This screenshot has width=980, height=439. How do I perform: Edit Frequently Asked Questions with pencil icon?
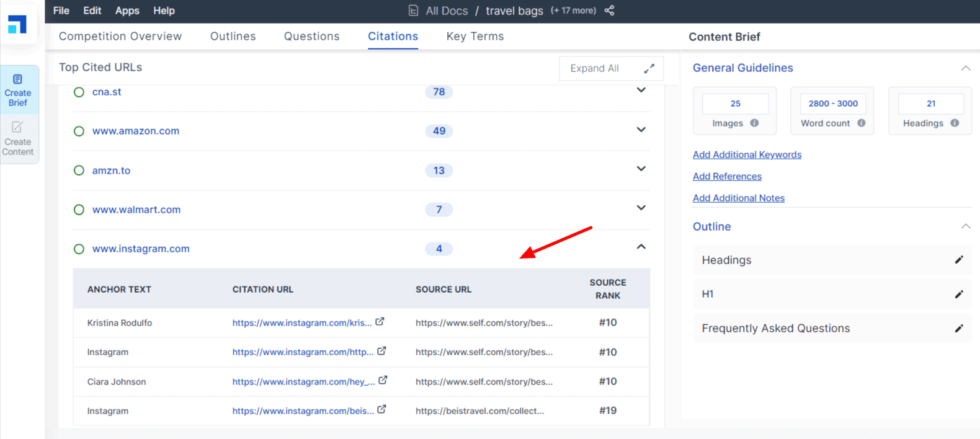click(958, 328)
